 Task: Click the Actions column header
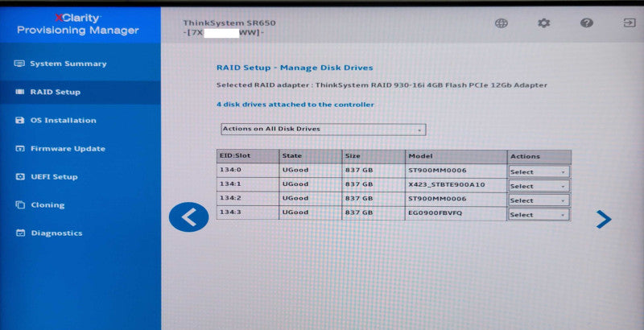pyautogui.click(x=539, y=156)
